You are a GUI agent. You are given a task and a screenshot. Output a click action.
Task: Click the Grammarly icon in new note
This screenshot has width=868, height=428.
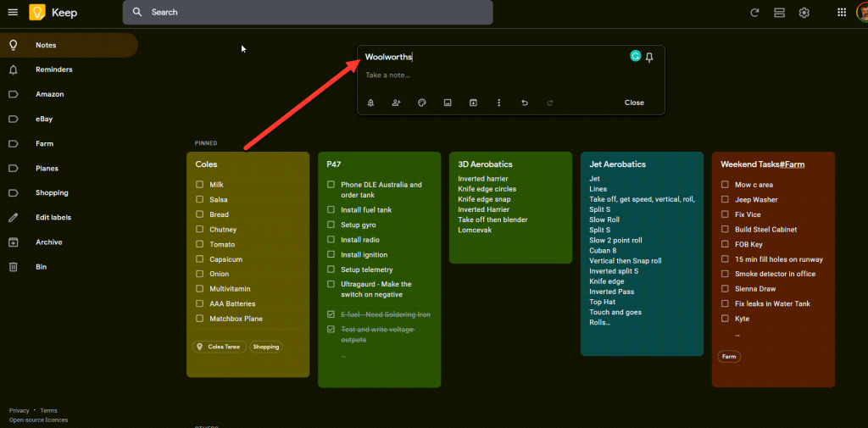(x=635, y=56)
